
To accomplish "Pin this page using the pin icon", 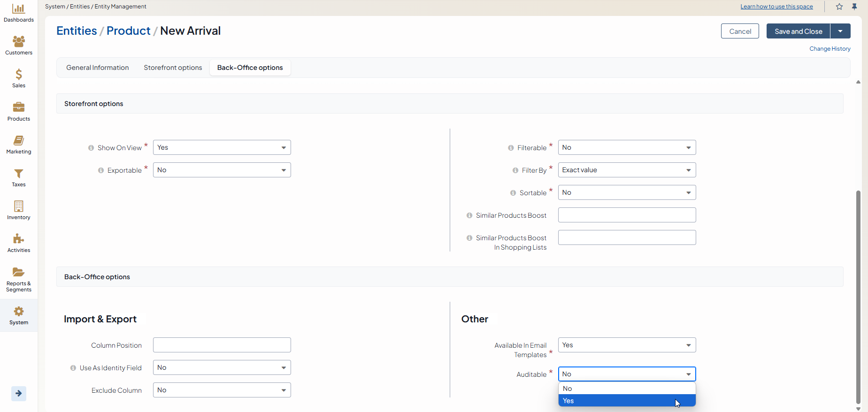I will [854, 7].
